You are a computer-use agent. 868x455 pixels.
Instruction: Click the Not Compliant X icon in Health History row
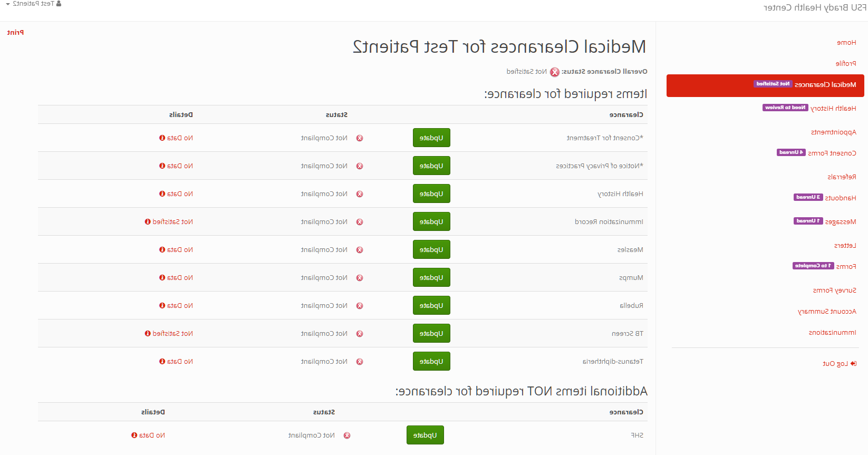[x=360, y=194]
